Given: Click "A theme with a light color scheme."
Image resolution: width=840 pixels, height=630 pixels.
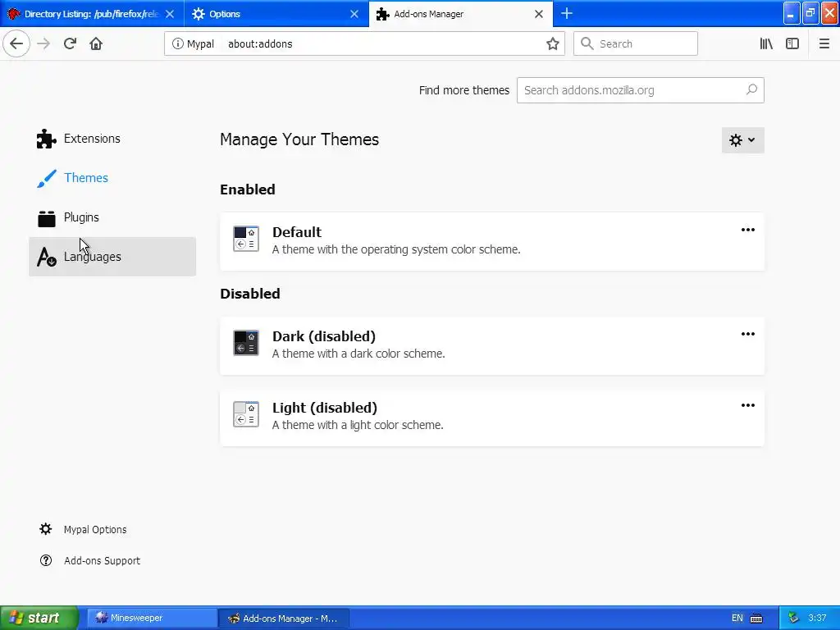Looking at the screenshot, I should (x=358, y=425).
